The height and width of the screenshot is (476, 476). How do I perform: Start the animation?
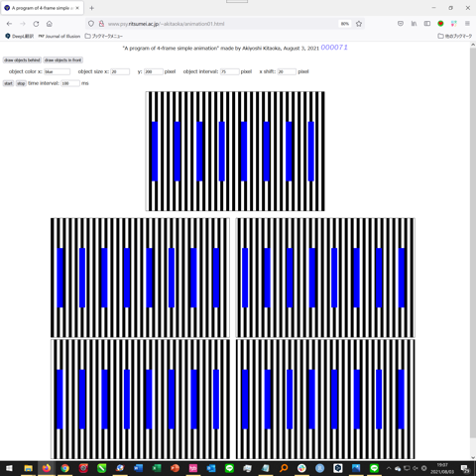click(8, 83)
